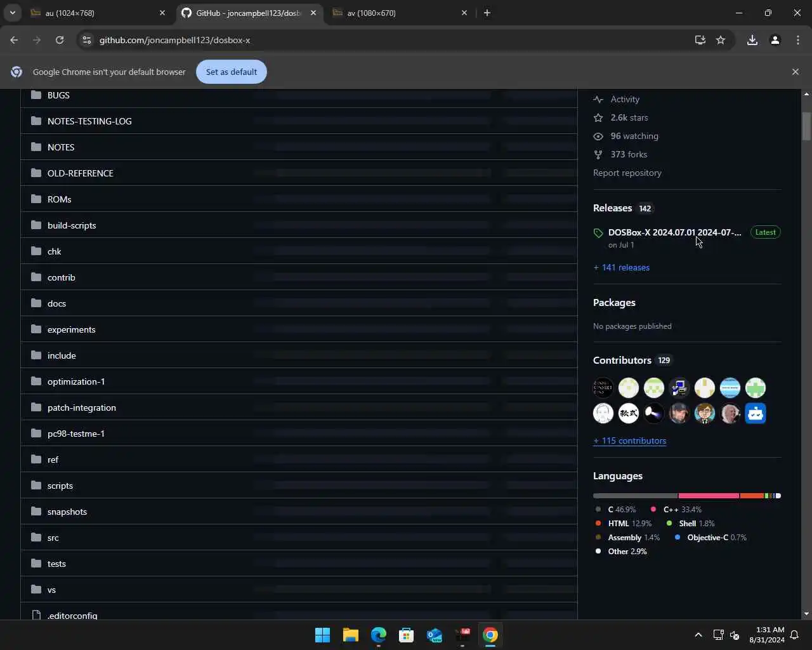Viewport: 812px width, 650px height.
Task: Go back to the previous page
Action: tap(14, 40)
